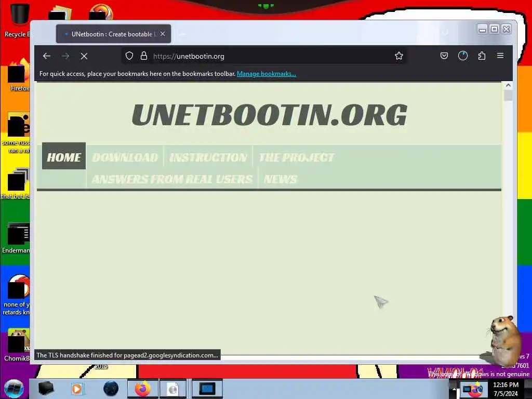
Task: Open the tracking protection shield icon
Action: point(129,56)
